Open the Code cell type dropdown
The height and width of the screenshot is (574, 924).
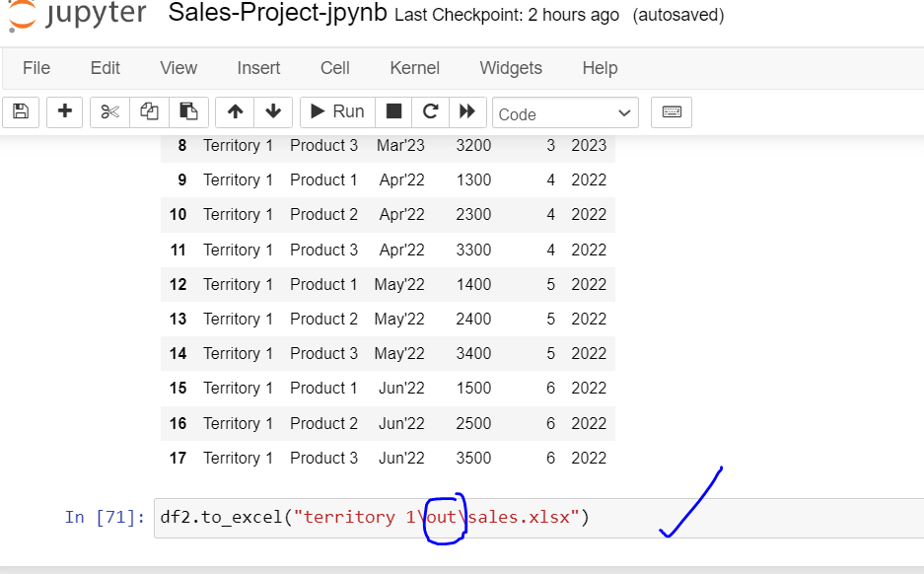click(x=565, y=113)
